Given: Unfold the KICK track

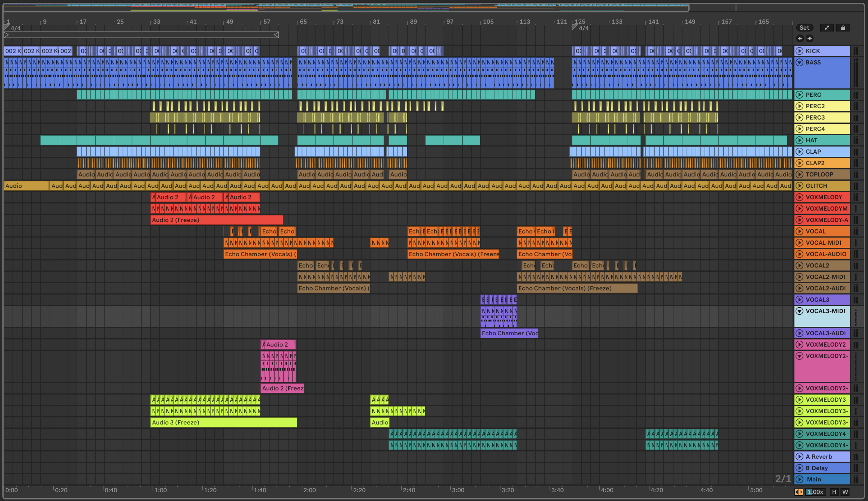Looking at the screenshot, I should click(x=800, y=51).
